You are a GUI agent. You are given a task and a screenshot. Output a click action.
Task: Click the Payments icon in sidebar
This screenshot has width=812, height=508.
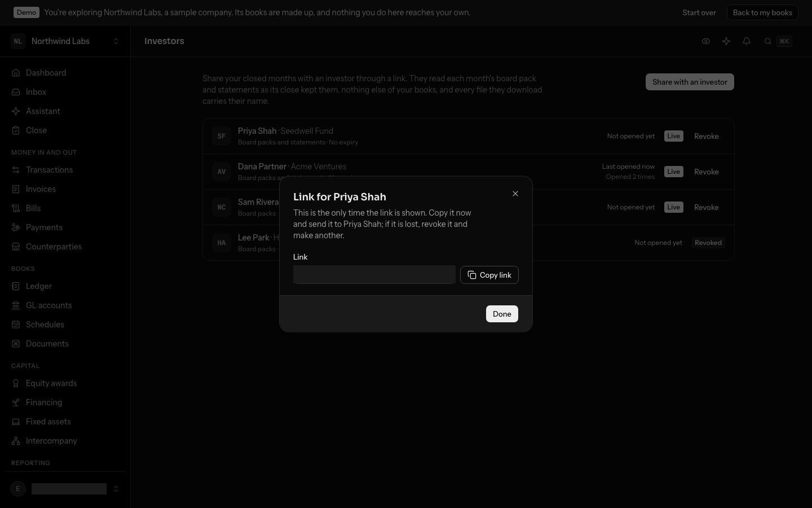(x=16, y=227)
